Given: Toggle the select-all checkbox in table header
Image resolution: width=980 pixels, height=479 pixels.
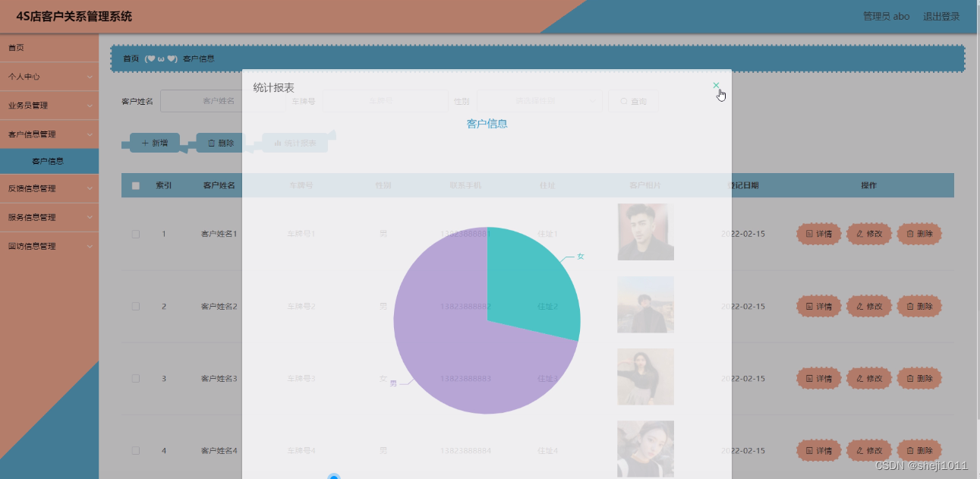Looking at the screenshot, I should pos(134,184).
